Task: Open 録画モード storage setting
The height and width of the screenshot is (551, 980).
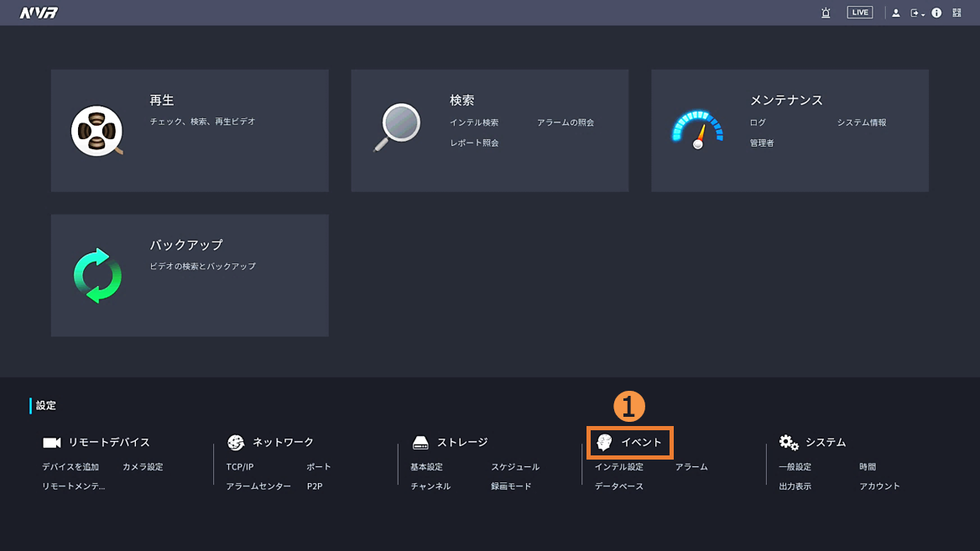Action: point(511,486)
